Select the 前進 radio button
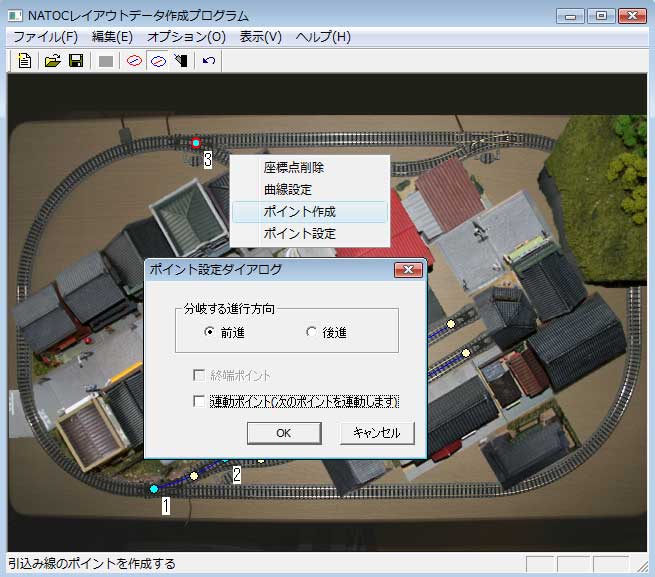 (x=209, y=332)
